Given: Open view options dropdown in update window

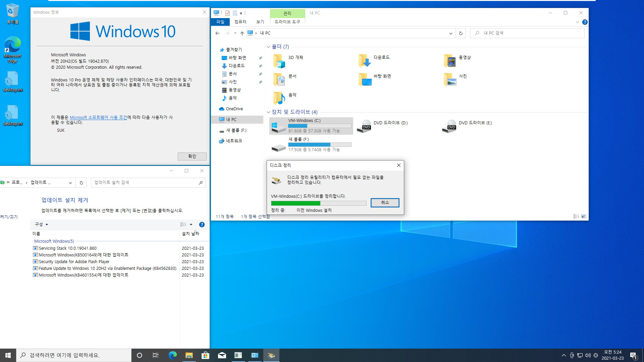Looking at the screenshot, I should (191, 225).
